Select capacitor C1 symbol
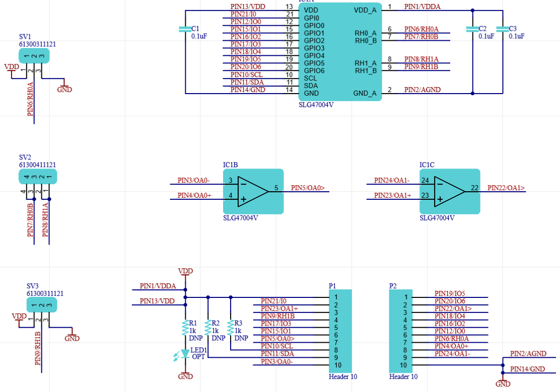 coord(185,30)
